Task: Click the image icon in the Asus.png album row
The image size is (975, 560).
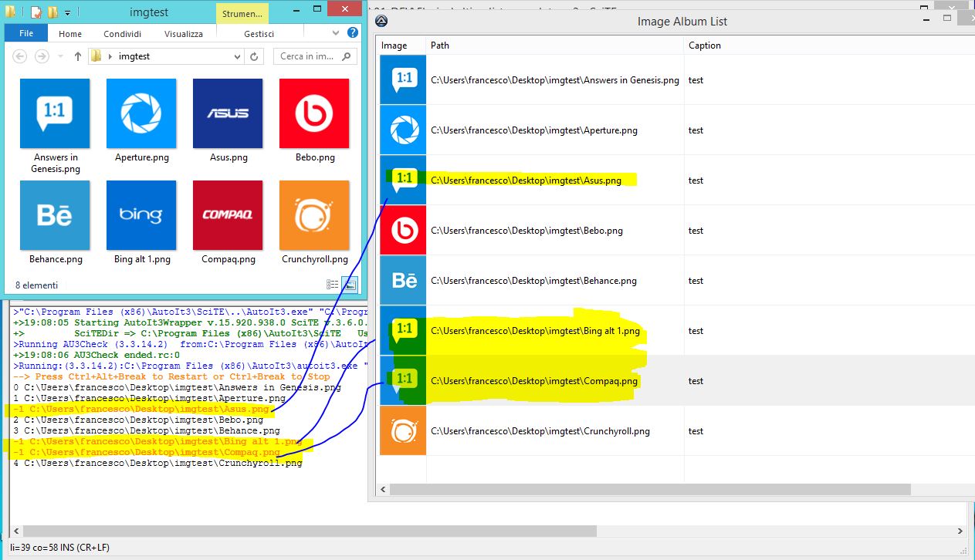Action: [403, 180]
